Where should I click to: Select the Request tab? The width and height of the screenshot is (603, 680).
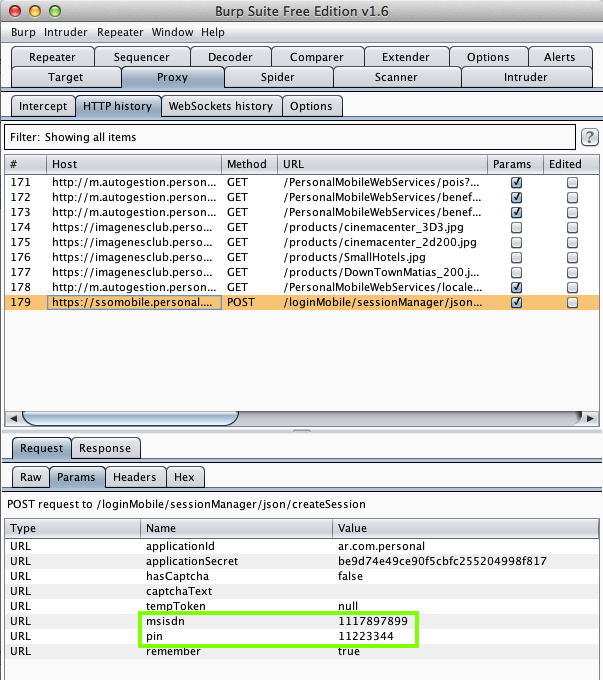(42, 448)
